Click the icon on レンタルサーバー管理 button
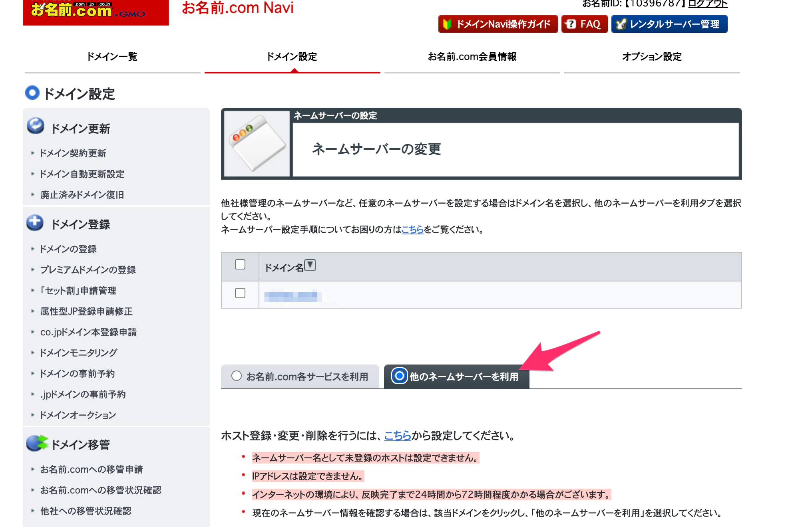 point(621,24)
